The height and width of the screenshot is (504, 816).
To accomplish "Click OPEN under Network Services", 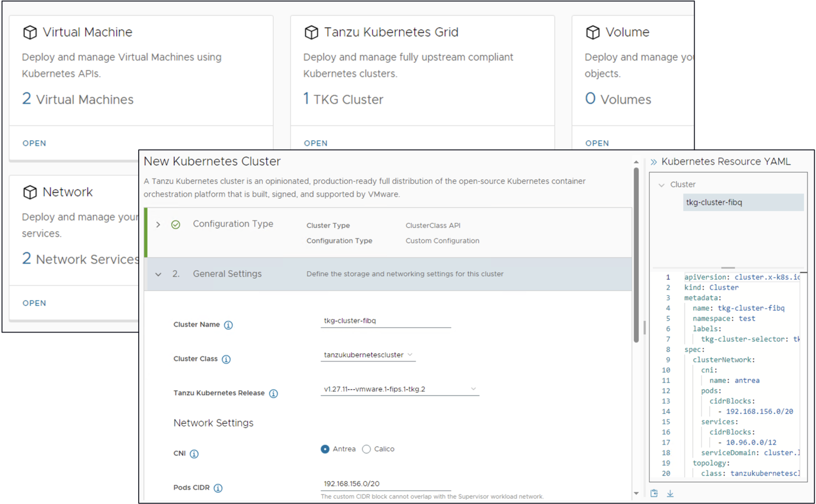I will [x=34, y=303].
